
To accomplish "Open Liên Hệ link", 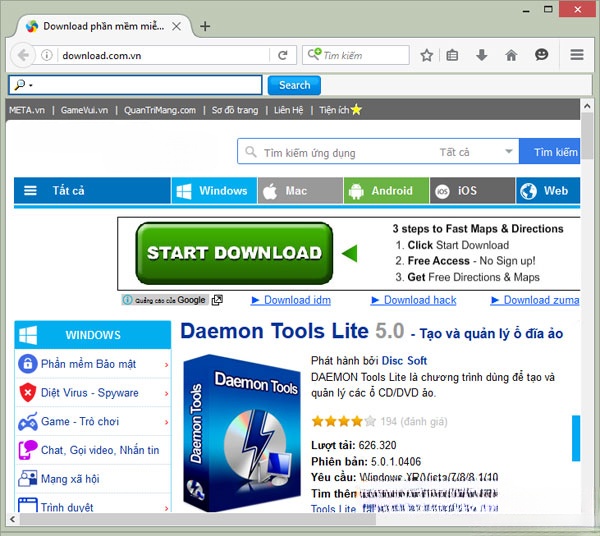I will point(288,110).
